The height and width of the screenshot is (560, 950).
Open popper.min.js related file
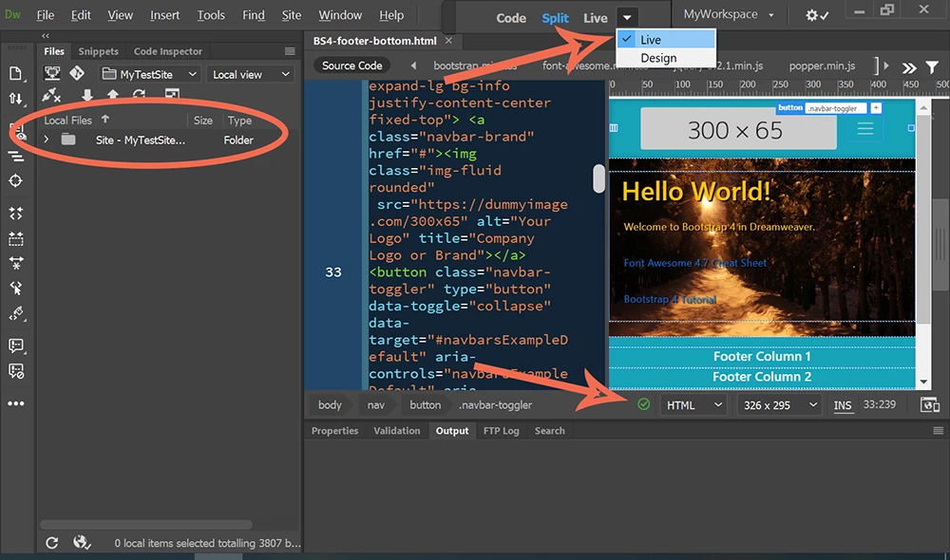click(x=822, y=65)
